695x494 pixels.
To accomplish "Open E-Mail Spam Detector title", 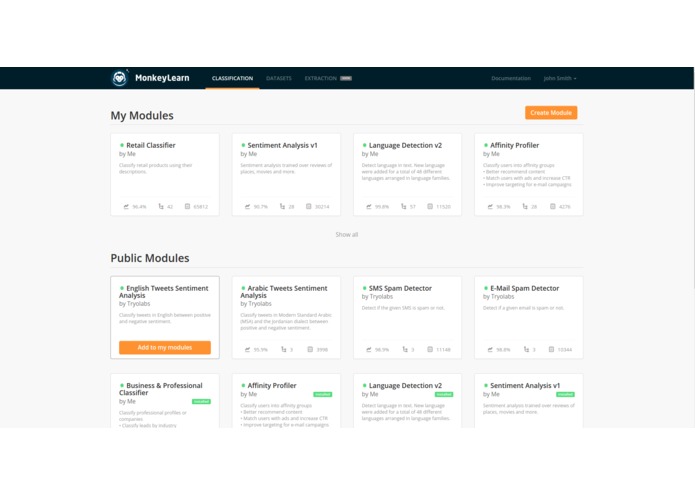I will tap(524, 288).
